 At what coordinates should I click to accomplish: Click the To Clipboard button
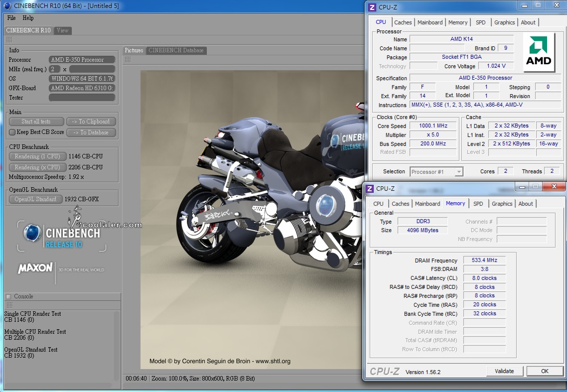(91, 122)
